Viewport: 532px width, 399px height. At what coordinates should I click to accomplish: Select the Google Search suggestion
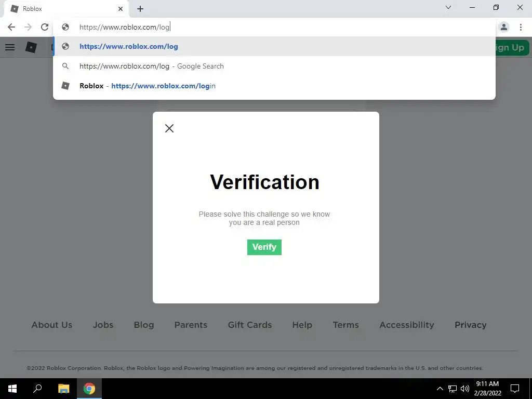[x=274, y=66]
